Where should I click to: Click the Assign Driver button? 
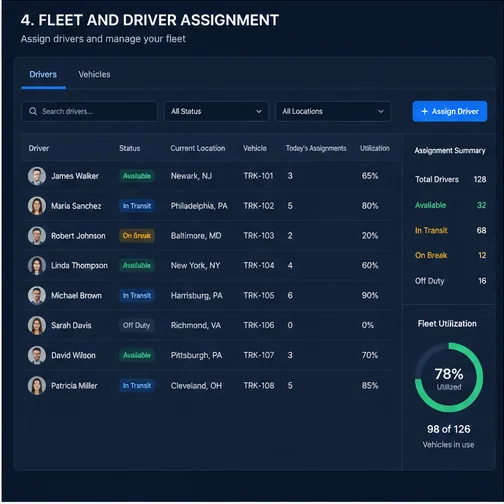[450, 111]
